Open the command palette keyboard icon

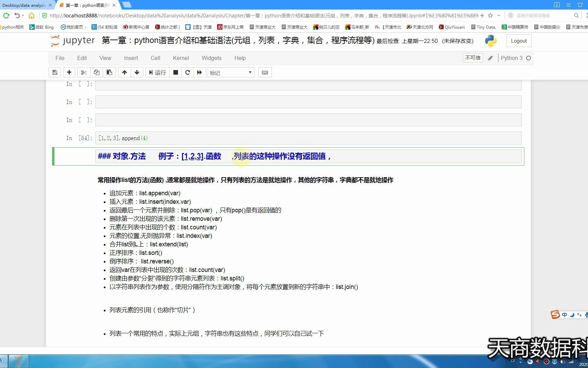pyautogui.click(x=265, y=72)
